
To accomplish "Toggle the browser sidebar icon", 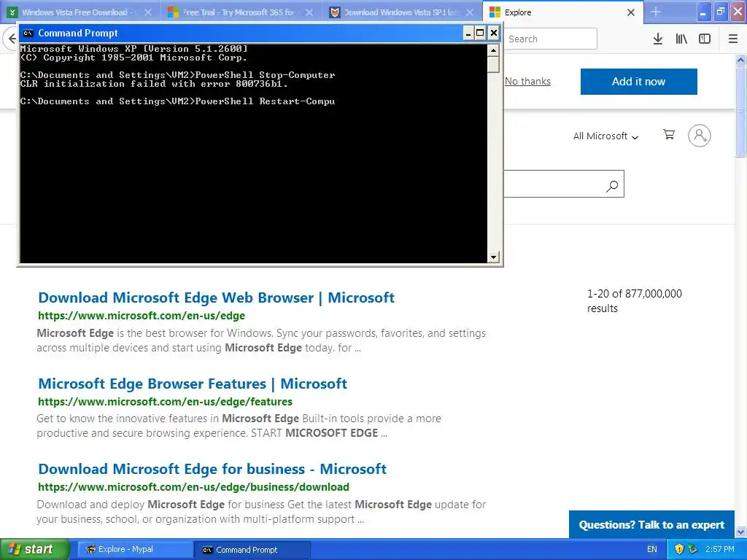I will coord(705,39).
